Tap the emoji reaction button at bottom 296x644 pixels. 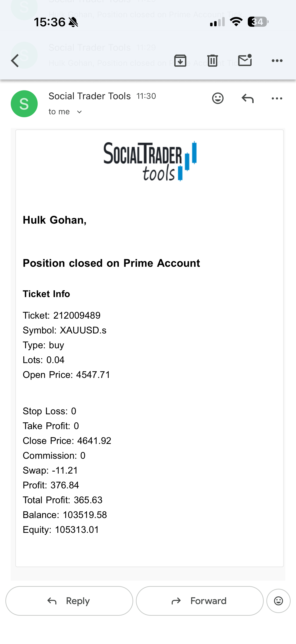tap(278, 601)
